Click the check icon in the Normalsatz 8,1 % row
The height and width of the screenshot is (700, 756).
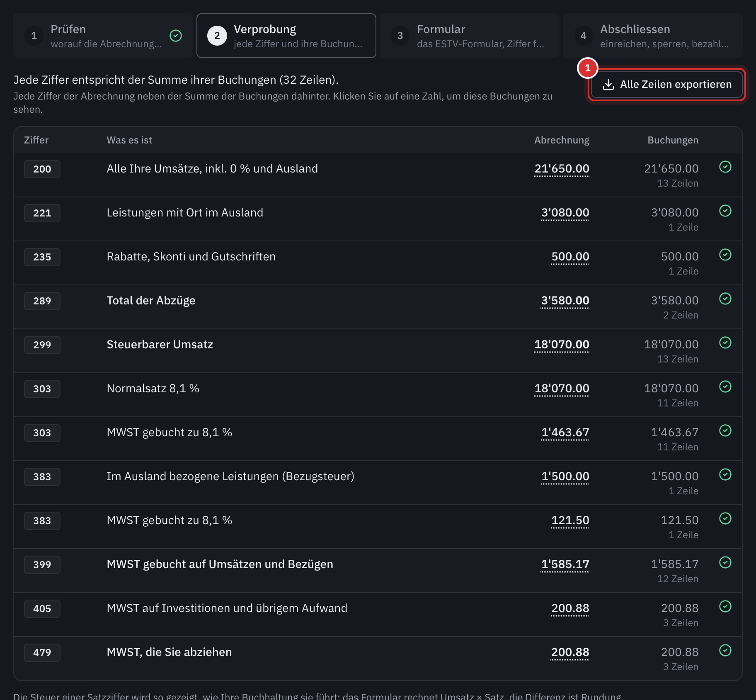point(725,386)
